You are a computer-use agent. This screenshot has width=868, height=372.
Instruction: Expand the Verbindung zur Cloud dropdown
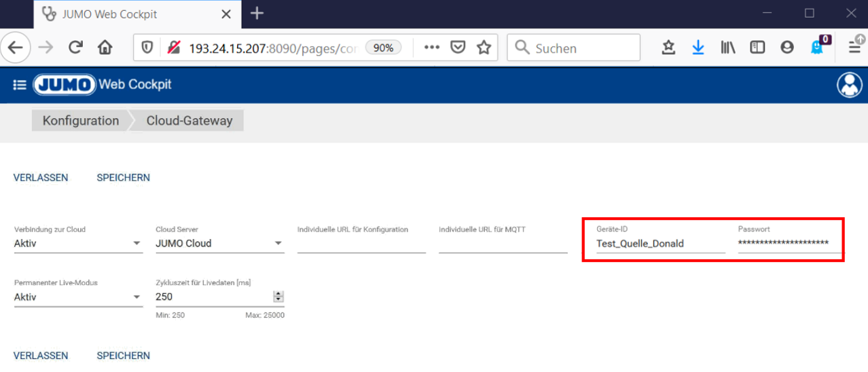coord(137,243)
